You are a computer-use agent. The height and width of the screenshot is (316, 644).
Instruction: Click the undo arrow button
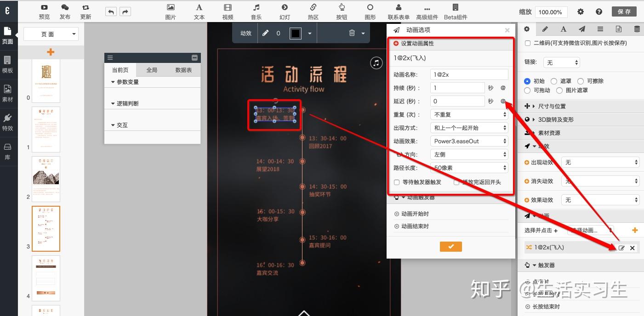pos(111,12)
